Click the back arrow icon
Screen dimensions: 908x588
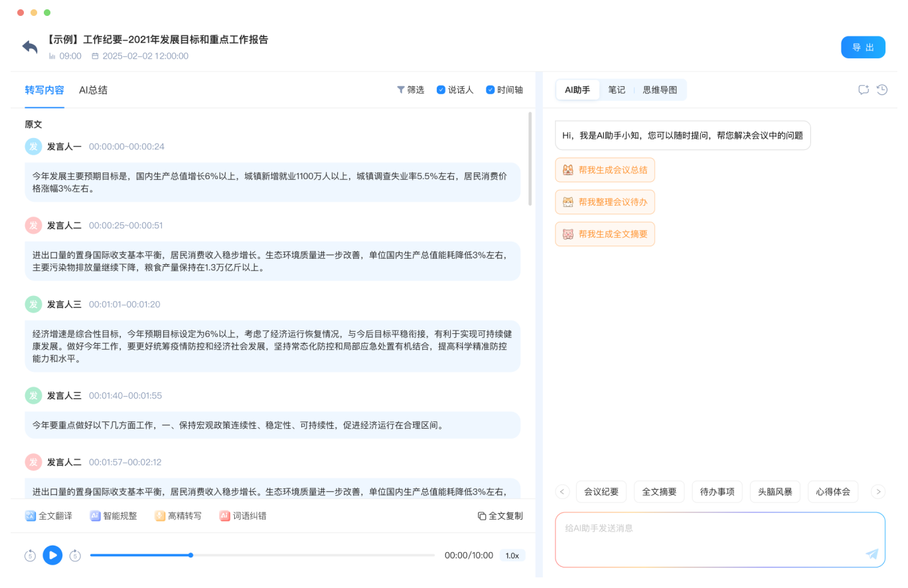point(30,47)
